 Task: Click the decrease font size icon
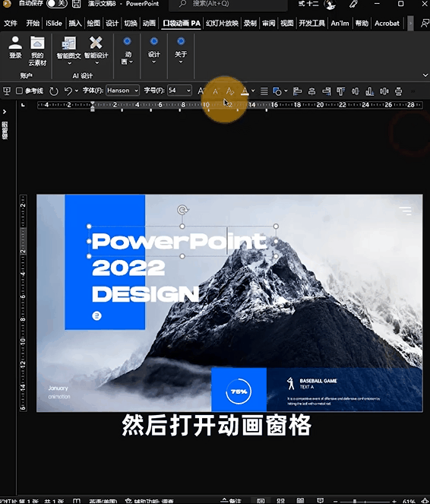[215, 91]
